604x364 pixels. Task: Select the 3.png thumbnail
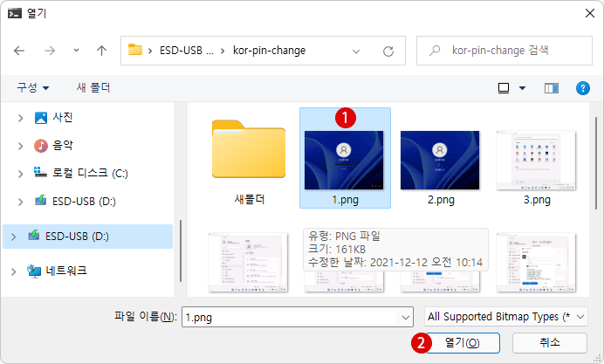[x=536, y=160]
